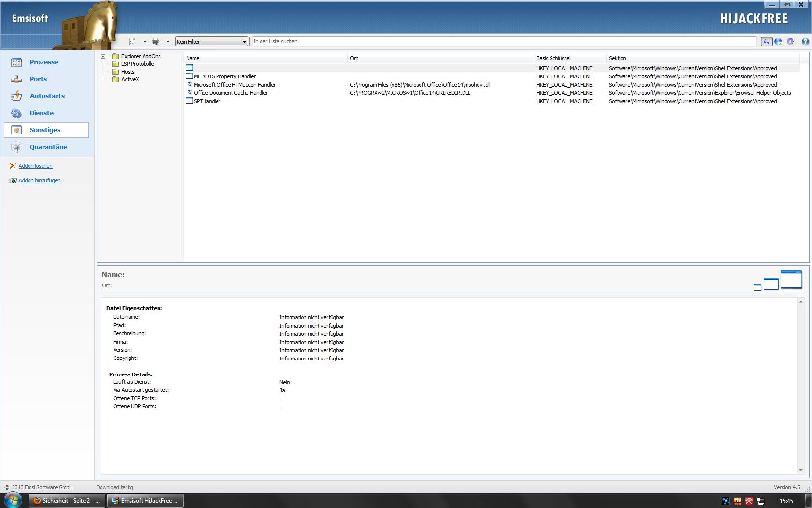
Task: Click the refresh list toolbar icon
Action: [x=767, y=42]
